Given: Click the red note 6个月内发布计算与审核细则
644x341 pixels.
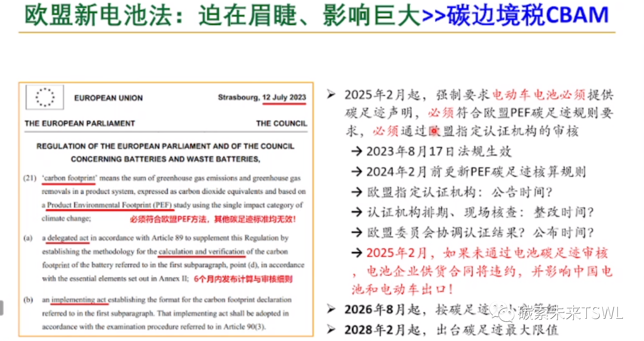Looking at the screenshot, I should (243, 279).
